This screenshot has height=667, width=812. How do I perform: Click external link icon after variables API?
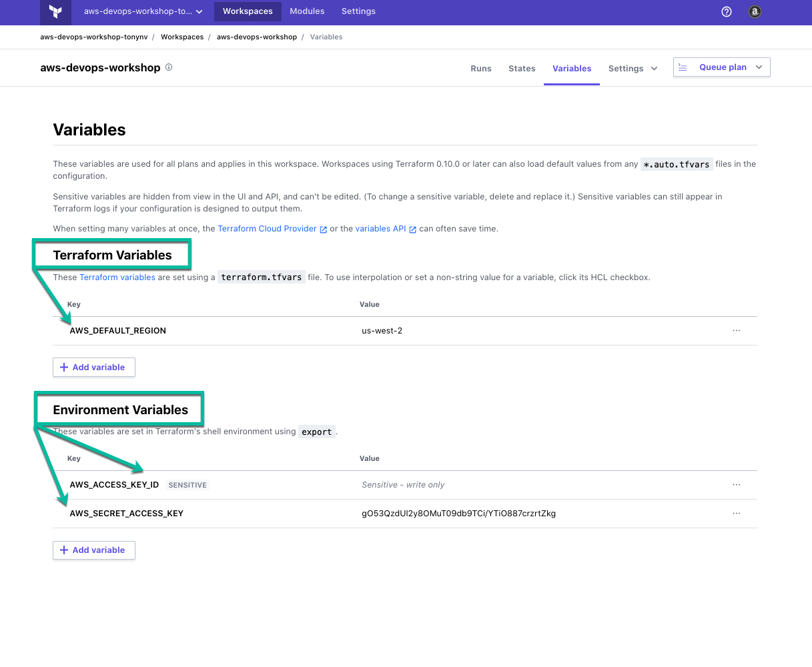[x=412, y=229]
